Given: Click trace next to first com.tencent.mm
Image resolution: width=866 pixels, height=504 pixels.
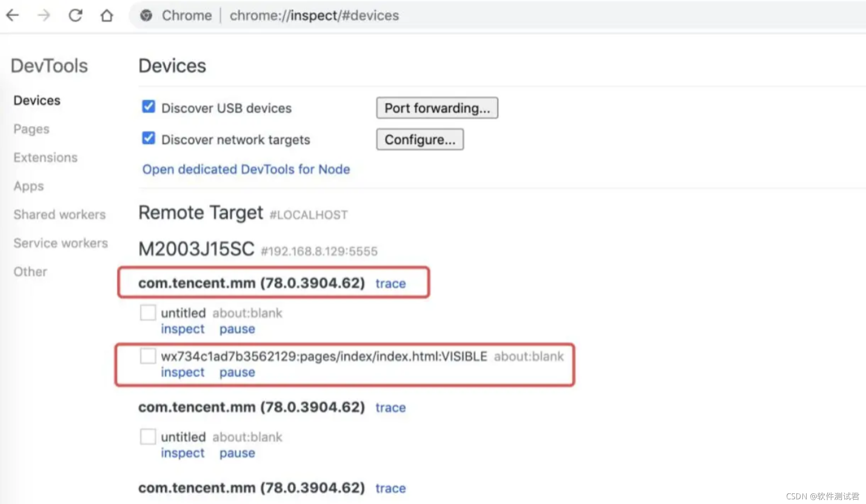Looking at the screenshot, I should coord(390,283).
